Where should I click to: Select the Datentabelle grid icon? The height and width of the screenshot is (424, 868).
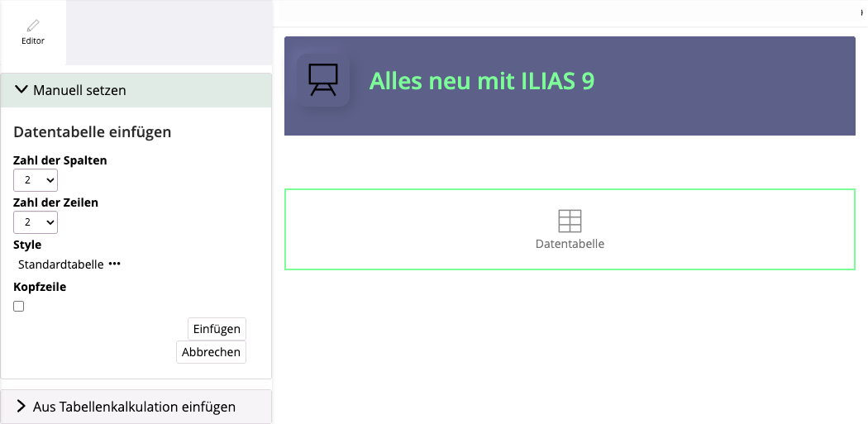(570, 221)
